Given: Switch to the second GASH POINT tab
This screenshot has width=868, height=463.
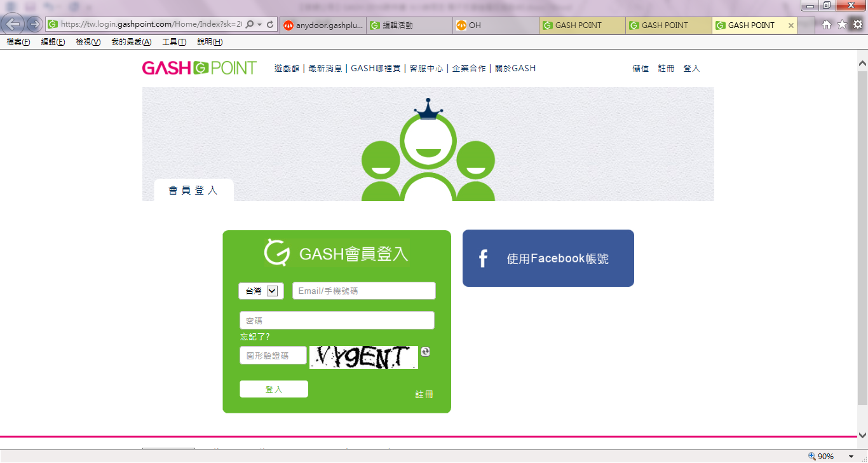Looking at the screenshot, I should (669, 25).
